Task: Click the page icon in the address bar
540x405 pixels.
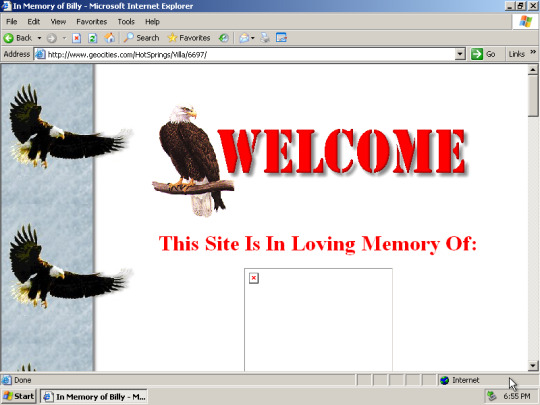Action: click(x=40, y=54)
